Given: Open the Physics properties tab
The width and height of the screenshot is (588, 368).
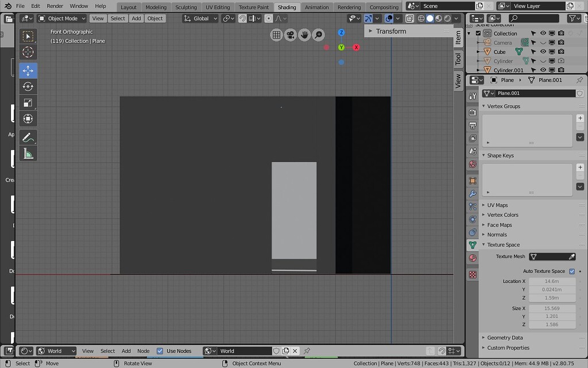Looking at the screenshot, I should click(473, 219).
